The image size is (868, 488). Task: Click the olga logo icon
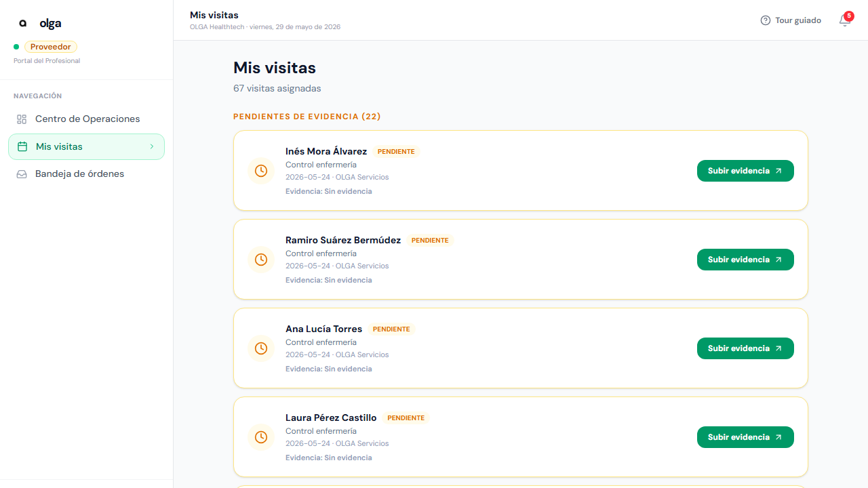[23, 23]
